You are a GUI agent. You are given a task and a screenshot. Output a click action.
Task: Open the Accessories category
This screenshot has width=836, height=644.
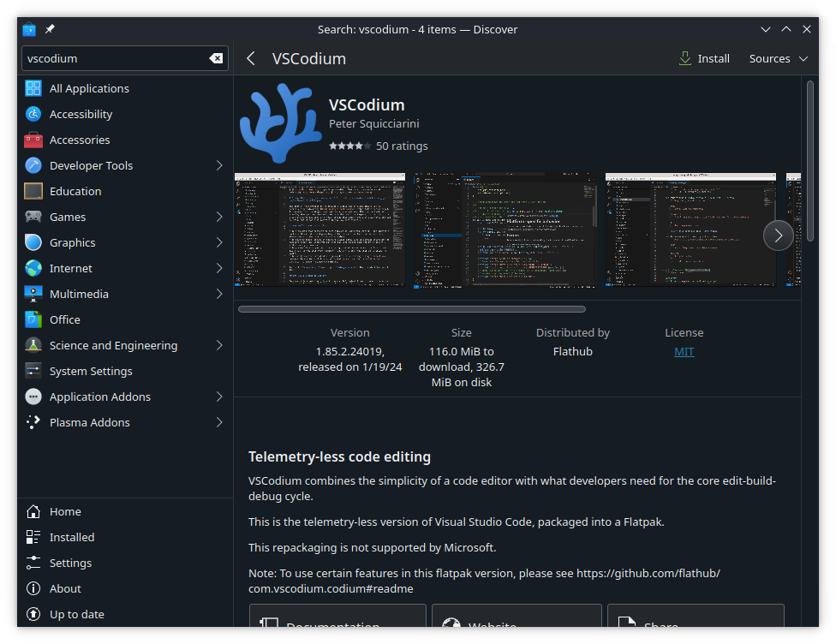[125, 140]
